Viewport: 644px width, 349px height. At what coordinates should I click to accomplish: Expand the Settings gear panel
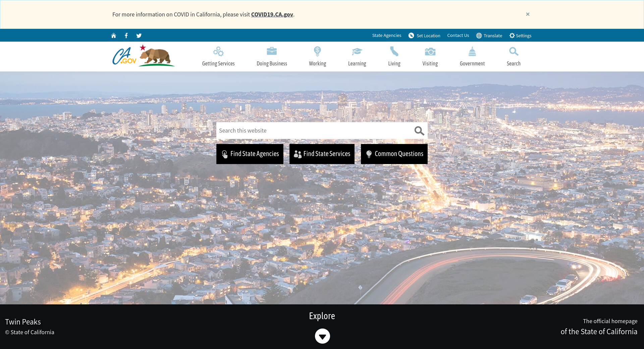coord(520,36)
